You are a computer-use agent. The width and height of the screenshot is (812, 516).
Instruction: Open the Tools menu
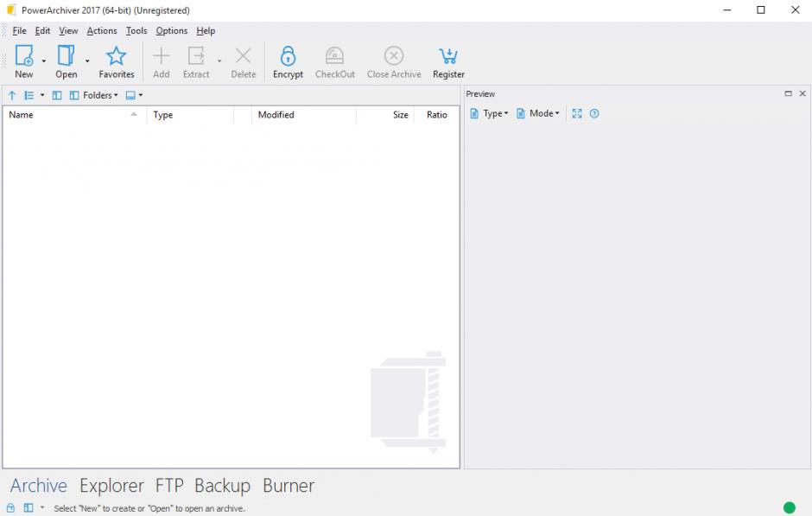pyautogui.click(x=136, y=30)
